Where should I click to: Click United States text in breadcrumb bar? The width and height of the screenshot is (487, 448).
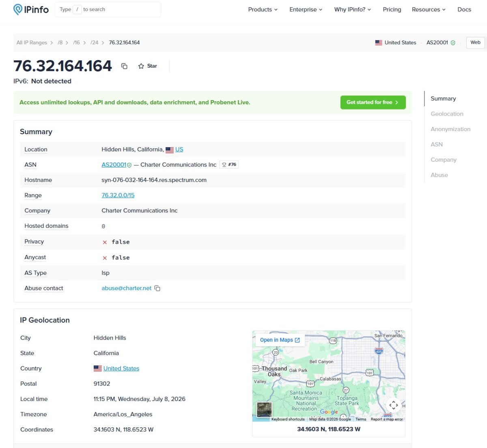click(400, 43)
